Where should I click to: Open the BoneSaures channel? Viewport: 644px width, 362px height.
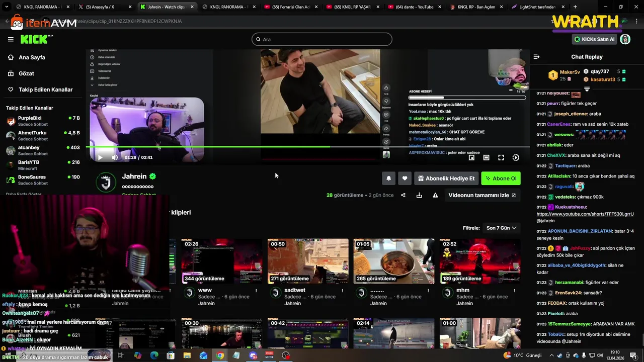(43, 179)
